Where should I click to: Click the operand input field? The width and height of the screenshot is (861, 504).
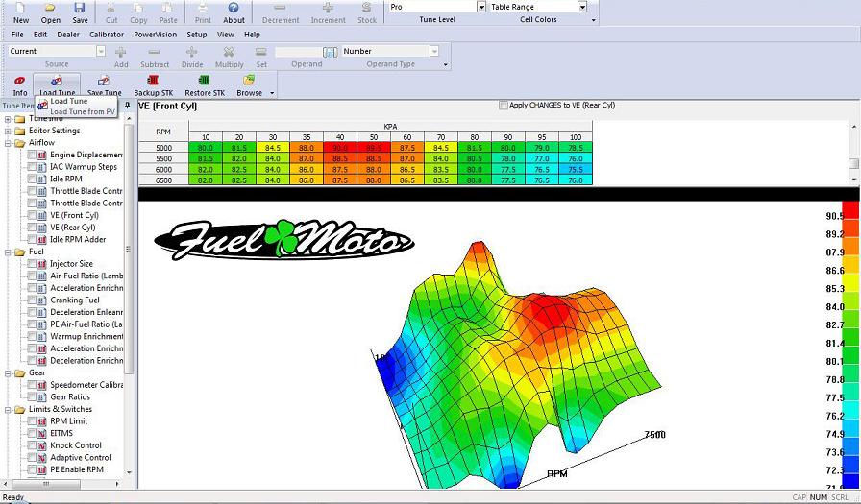tap(298, 52)
